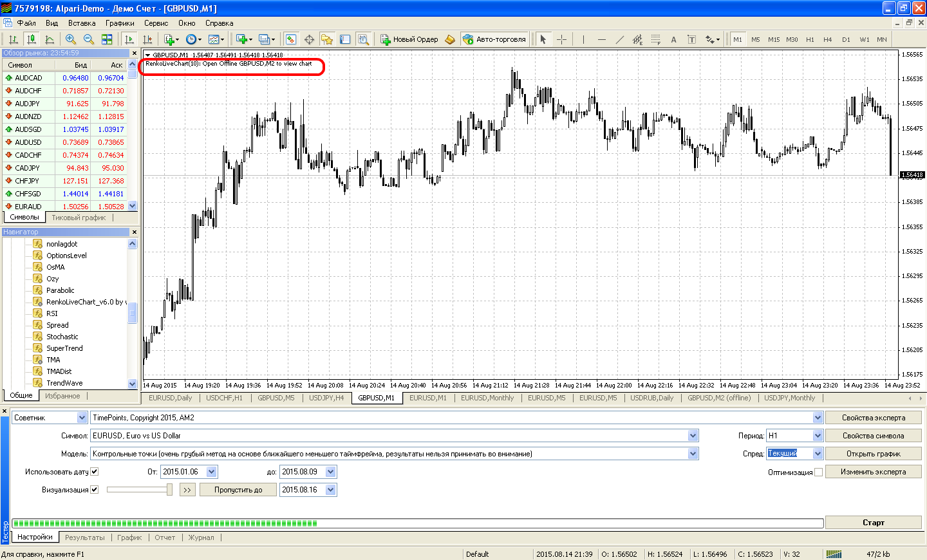The width and height of the screenshot is (927, 560).
Task: Select the Text label tool
Action: click(x=673, y=39)
